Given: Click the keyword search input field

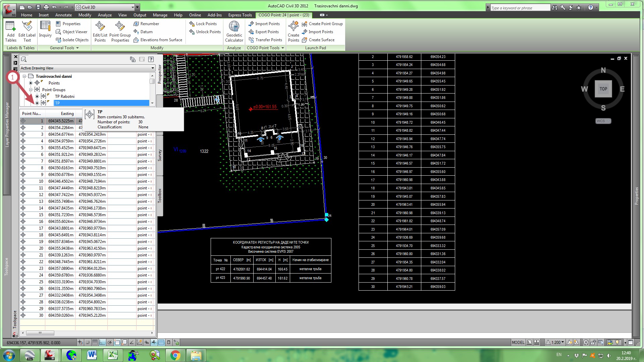Looking at the screenshot, I should (x=520, y=8).
